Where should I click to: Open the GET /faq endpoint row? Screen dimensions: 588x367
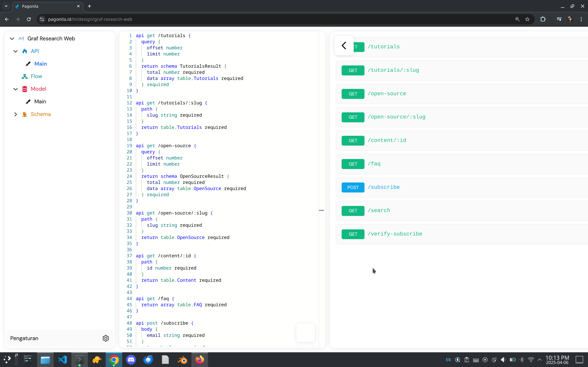coord(374,164)
